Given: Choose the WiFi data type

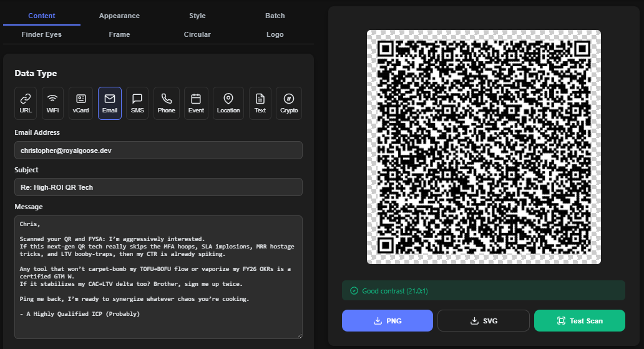Looking at the screenshot, I should [52, 103].
